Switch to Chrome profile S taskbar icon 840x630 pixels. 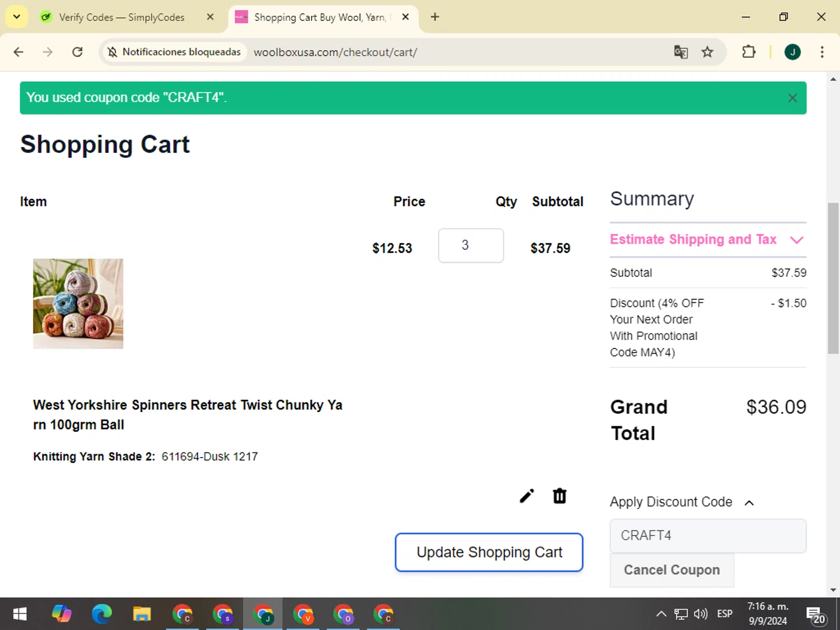point(223,614)
